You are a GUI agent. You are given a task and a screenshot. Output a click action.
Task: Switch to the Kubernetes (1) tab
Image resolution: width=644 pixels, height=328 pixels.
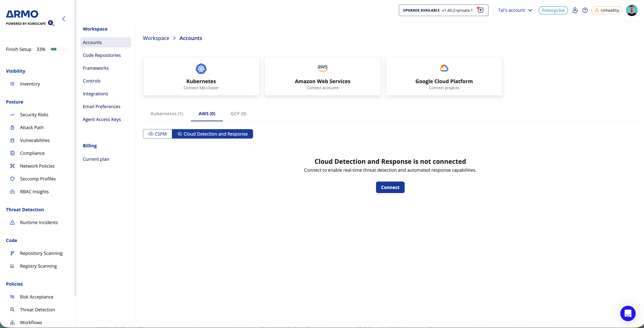tap(167, 114)
